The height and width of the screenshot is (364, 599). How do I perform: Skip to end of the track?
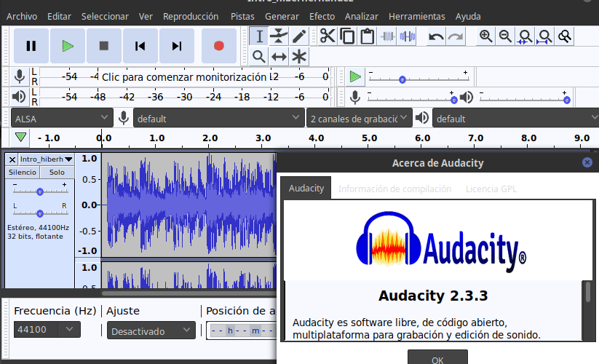176,46
